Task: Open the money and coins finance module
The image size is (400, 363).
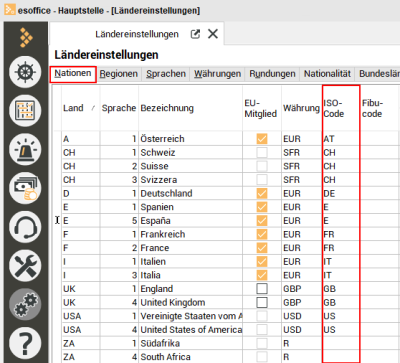Action: 25,188
